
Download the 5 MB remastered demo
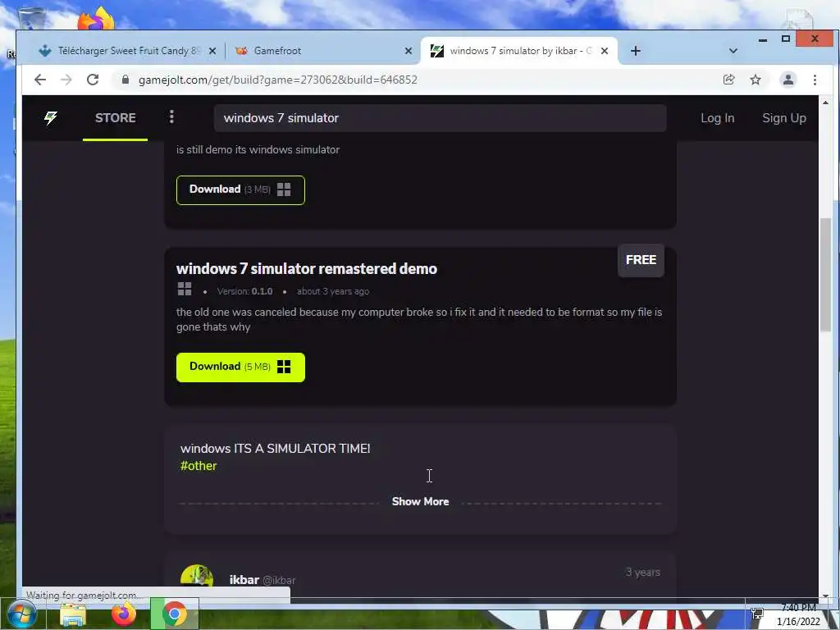click(x=240, y=367)
